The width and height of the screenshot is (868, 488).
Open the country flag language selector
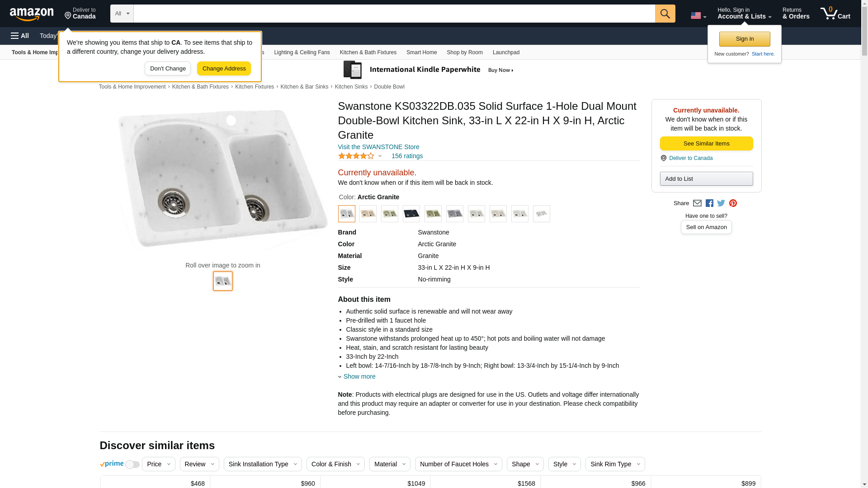coord(698,15)
